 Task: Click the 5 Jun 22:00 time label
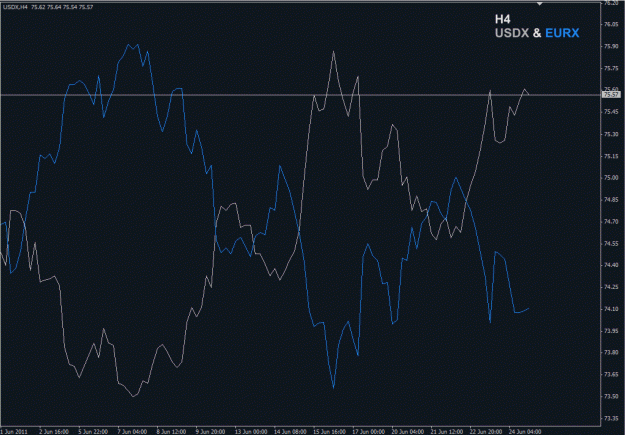click(x=92, y=431)
